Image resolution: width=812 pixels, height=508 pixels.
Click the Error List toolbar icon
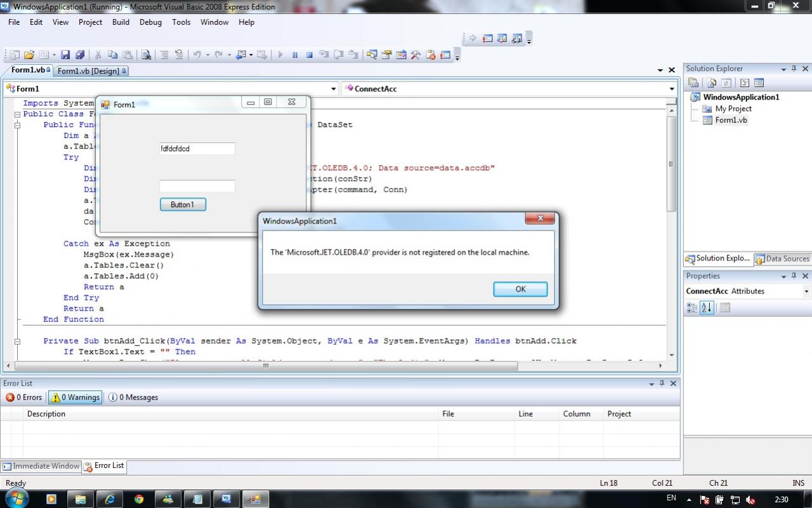[431, 55]
